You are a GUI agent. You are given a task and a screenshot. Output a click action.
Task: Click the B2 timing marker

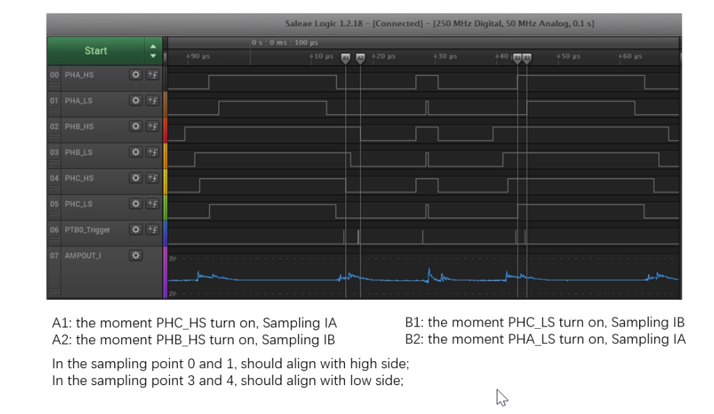(527, 58)
